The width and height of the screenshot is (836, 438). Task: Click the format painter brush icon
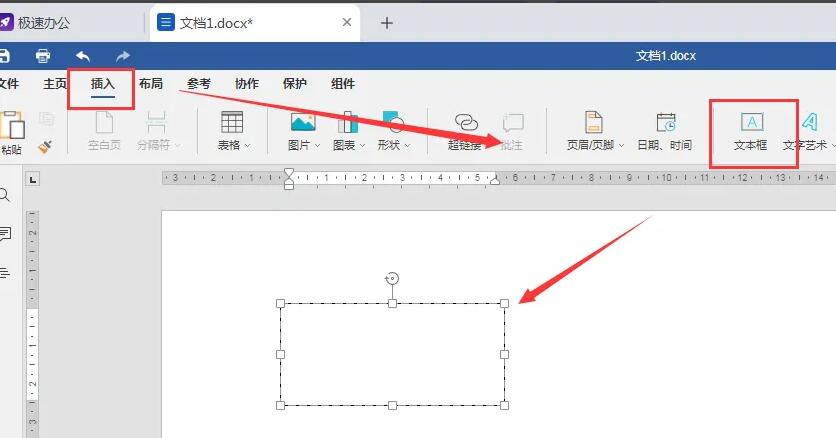coord(46,147)
